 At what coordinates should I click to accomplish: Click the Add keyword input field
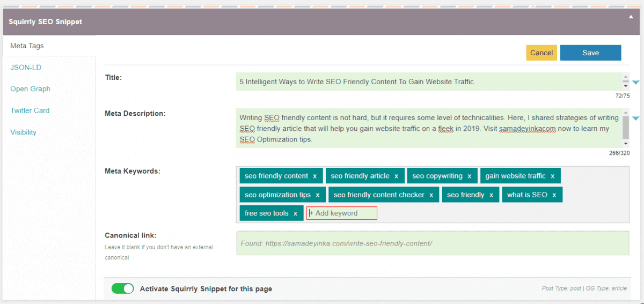pyautogui.click(x=342, y=213)
